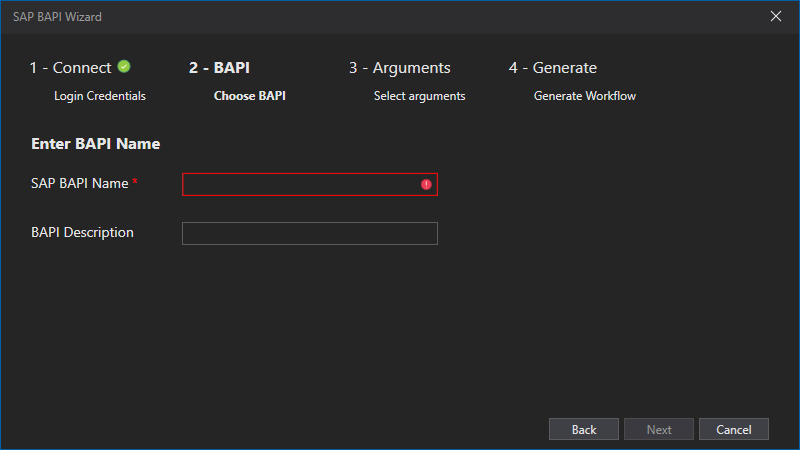Go back with the Back button

(584, 429)
